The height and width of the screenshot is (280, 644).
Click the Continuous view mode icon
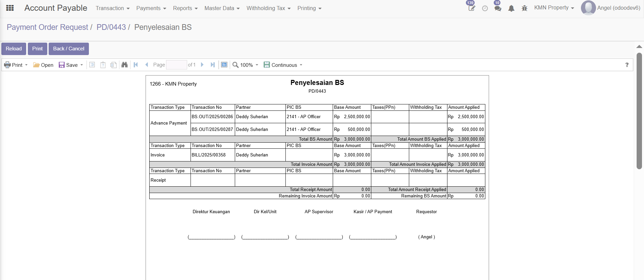tap(267, 65)
